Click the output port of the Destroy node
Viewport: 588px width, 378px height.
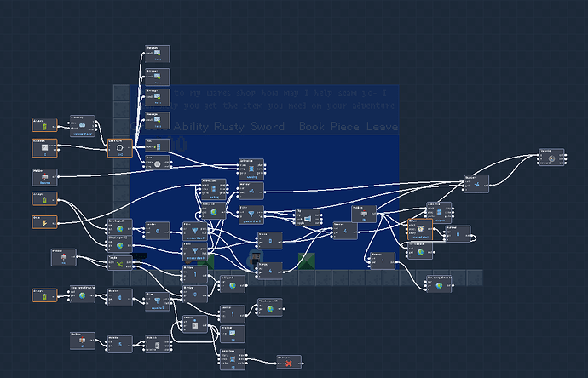[x=303, y=364]
